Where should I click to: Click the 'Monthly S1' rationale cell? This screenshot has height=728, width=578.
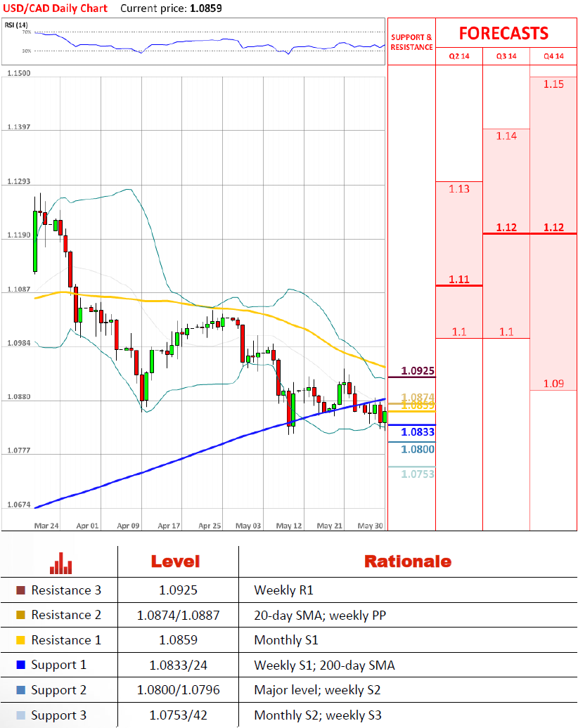pyautogui.click(x=286, y=640)
